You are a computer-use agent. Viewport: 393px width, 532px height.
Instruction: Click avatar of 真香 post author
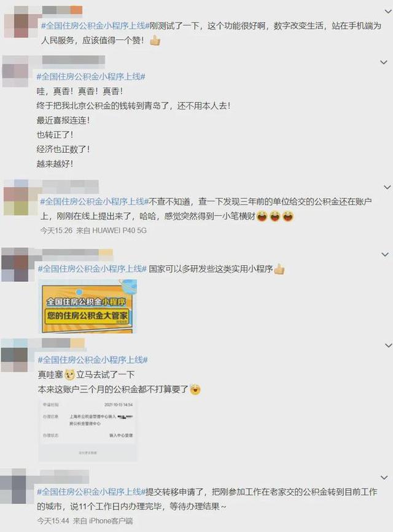pos(15,72)
